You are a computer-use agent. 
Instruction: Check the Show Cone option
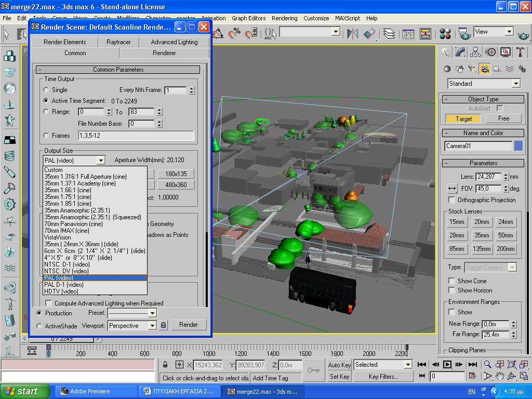(x=451, y=281)
